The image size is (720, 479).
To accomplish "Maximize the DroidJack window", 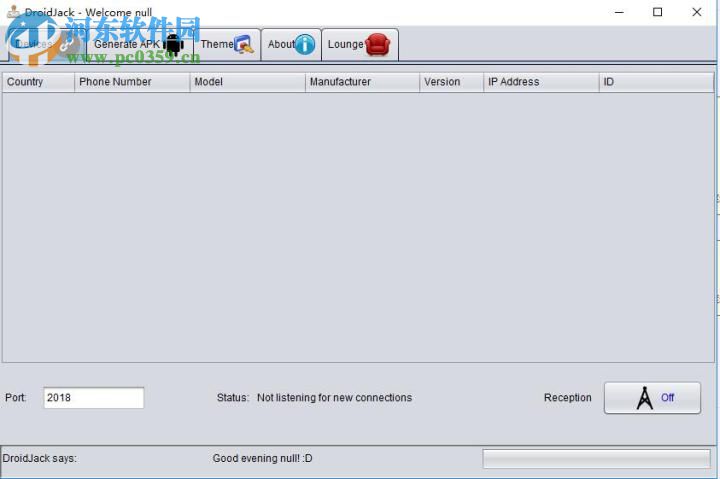I will pos(658,12).
